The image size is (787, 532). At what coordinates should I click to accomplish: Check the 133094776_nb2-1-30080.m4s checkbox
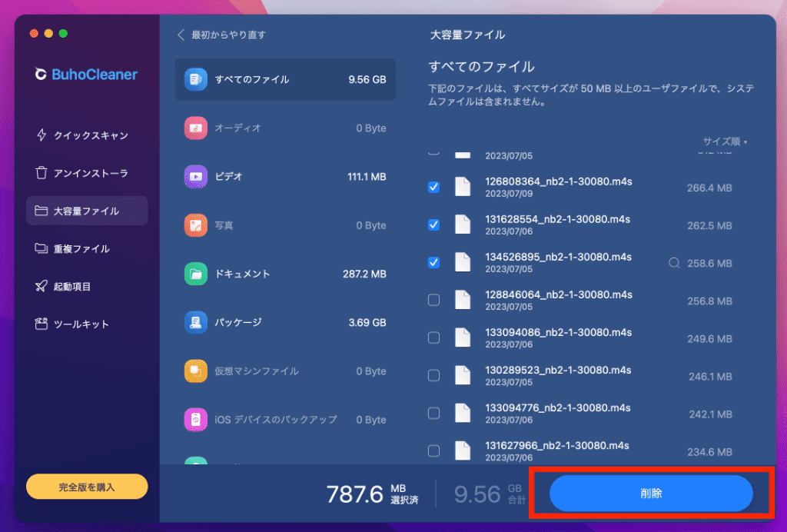(x=433, y=413)
